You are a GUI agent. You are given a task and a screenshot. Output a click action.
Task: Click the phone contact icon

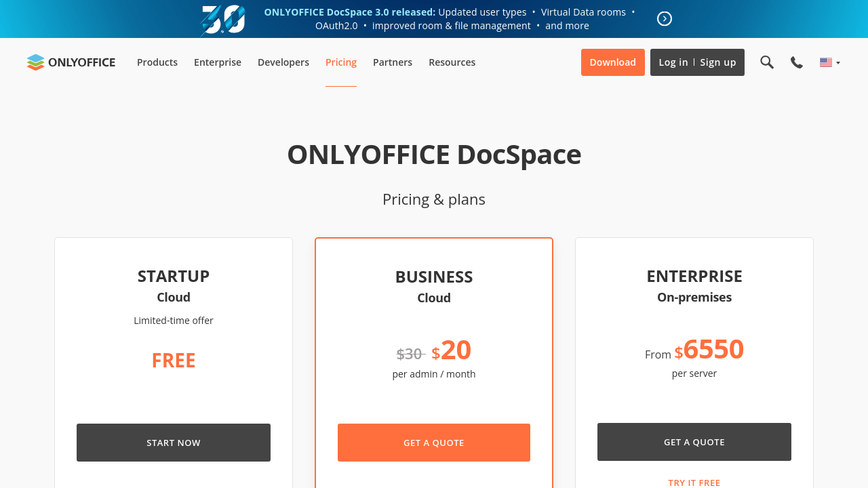[x=797, y=62]
